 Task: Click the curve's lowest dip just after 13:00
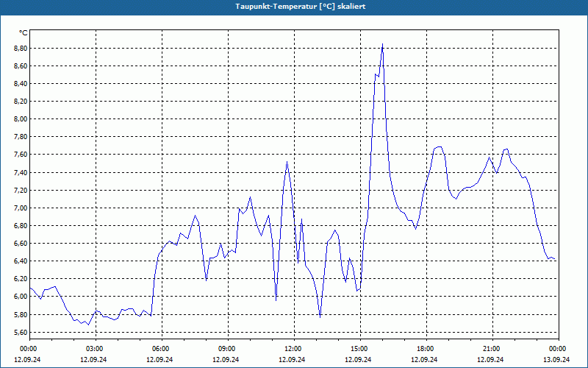point(320,317)
